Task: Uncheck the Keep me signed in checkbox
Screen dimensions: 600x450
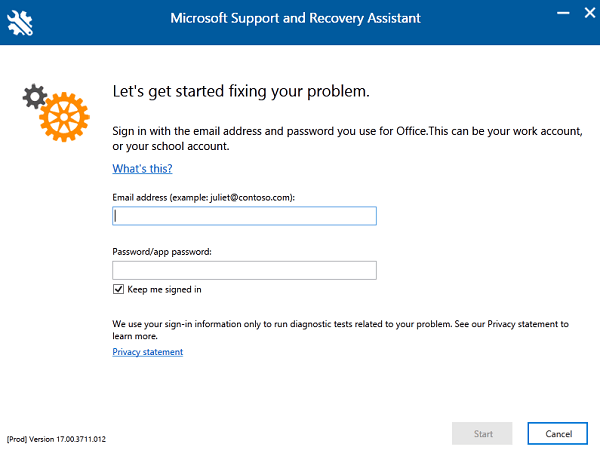Action: 118,289
